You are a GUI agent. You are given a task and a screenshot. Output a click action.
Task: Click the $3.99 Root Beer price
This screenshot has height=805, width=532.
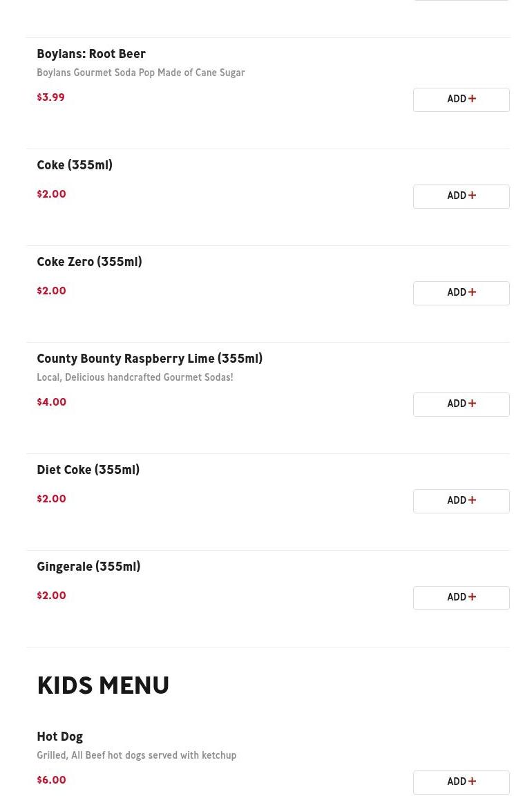pyautogui.click(x=50, y=97)
